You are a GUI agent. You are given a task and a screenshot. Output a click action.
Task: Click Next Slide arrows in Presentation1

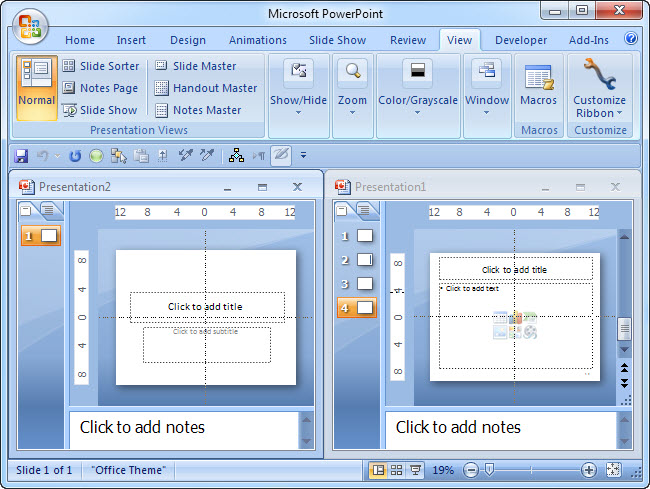tap(624, 383)
